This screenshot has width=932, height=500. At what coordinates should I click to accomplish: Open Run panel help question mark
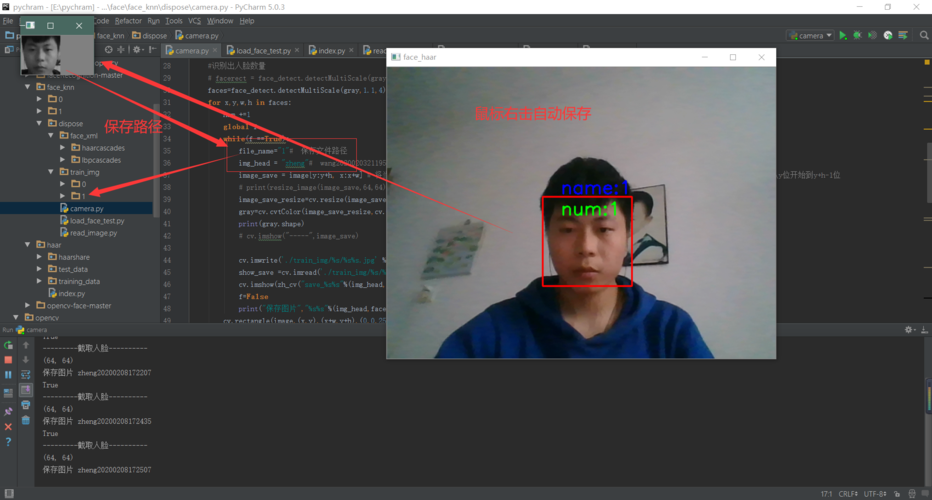[x=8, y=442]
